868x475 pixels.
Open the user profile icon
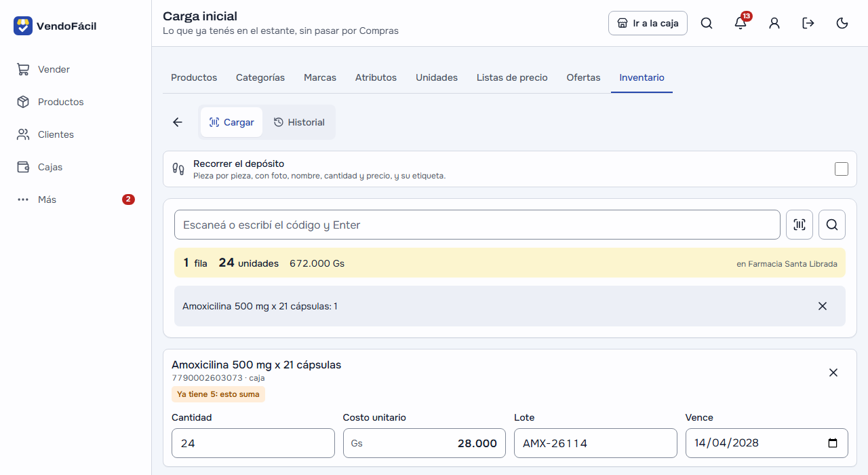click(x=774, y=23)
